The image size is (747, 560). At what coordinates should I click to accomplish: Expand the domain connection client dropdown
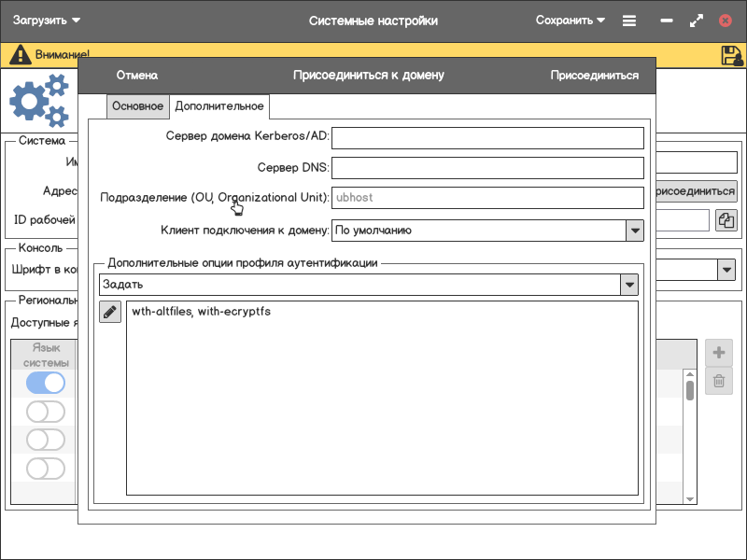634,231
